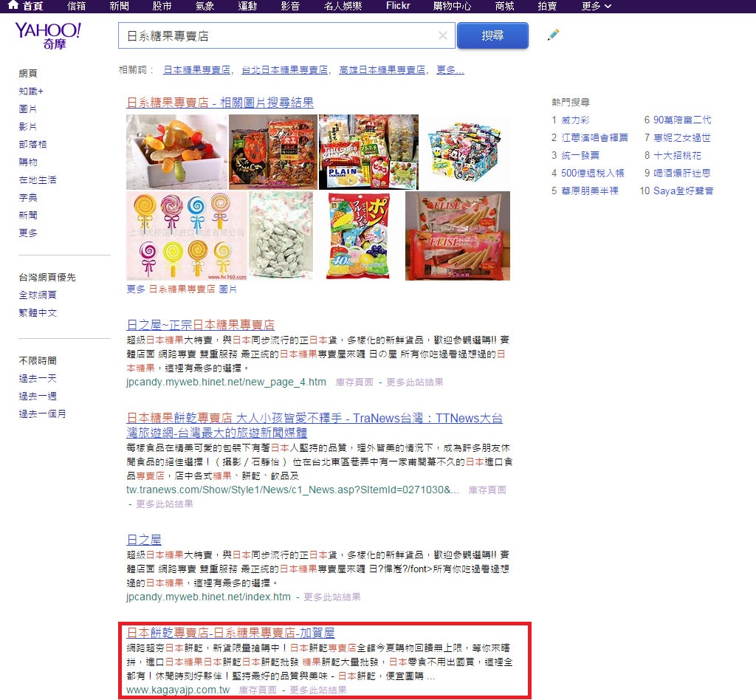Clear the search box with the X icon
The width and height of the screenshot is (756, 700).
pos(443,35)
